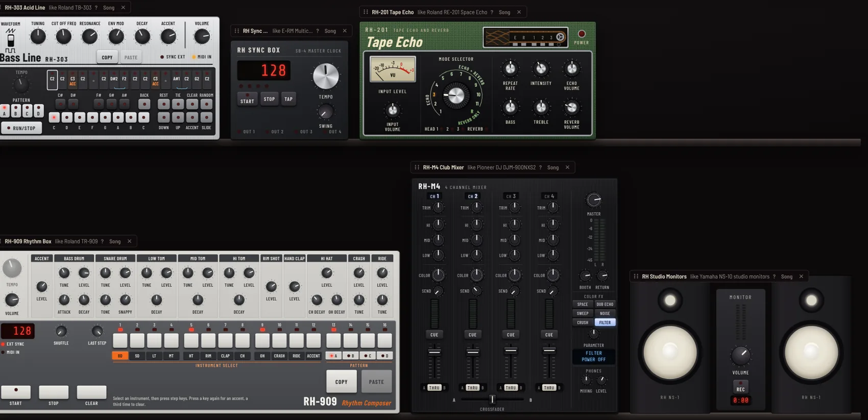Click PASTE on the RH-909
This screenshot has height=420, width=868.
376,382
